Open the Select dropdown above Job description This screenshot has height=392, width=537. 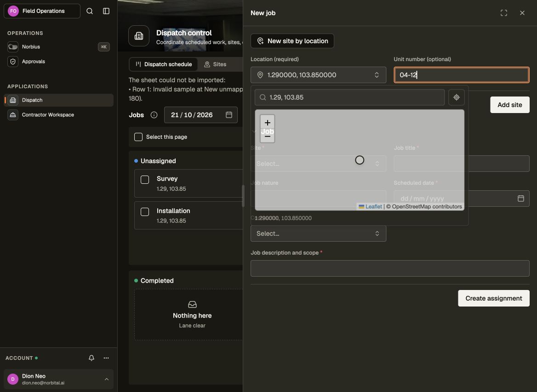(318, 233)
